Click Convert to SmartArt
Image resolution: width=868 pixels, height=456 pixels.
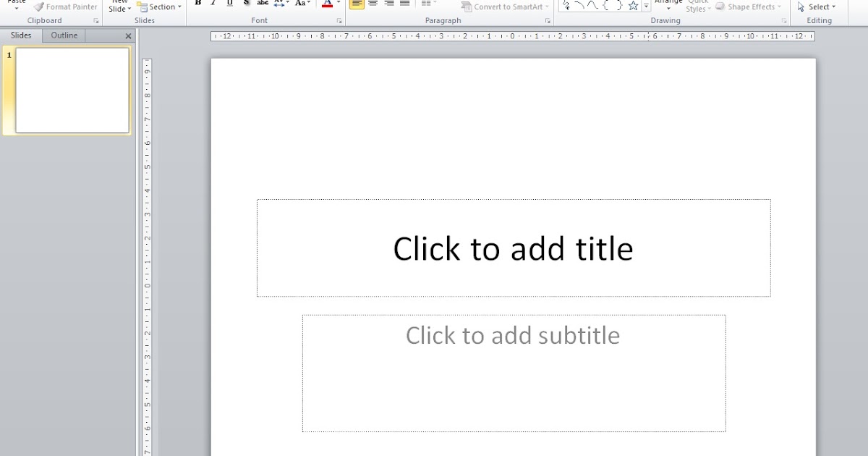505,7
